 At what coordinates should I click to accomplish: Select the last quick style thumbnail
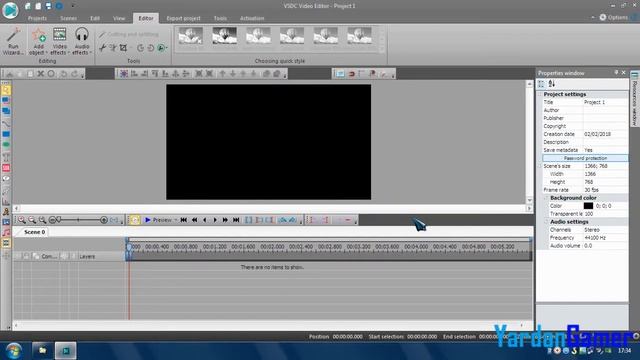coord(360,36)
